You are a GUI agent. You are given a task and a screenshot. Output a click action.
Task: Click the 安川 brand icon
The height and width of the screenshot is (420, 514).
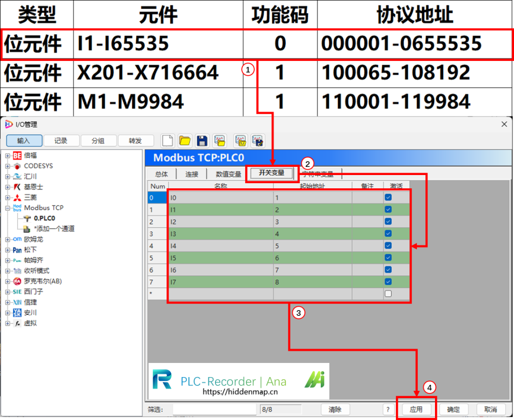click(x=17, y=313)
